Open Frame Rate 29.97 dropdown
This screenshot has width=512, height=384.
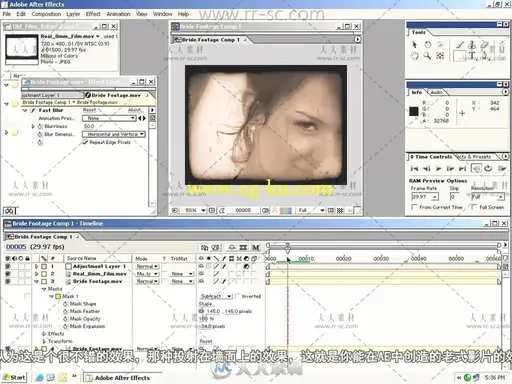tap(425, 197)
